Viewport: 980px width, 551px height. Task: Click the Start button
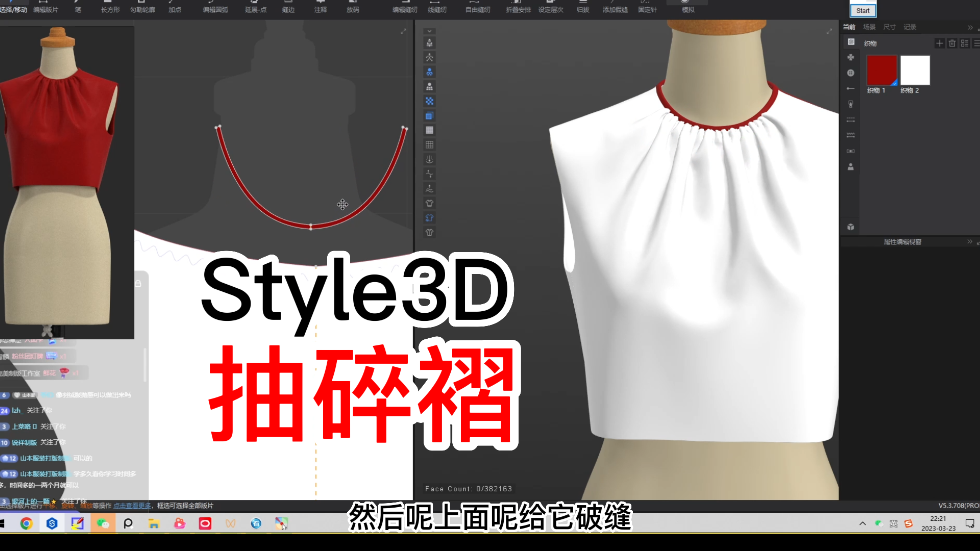(863, 10)
